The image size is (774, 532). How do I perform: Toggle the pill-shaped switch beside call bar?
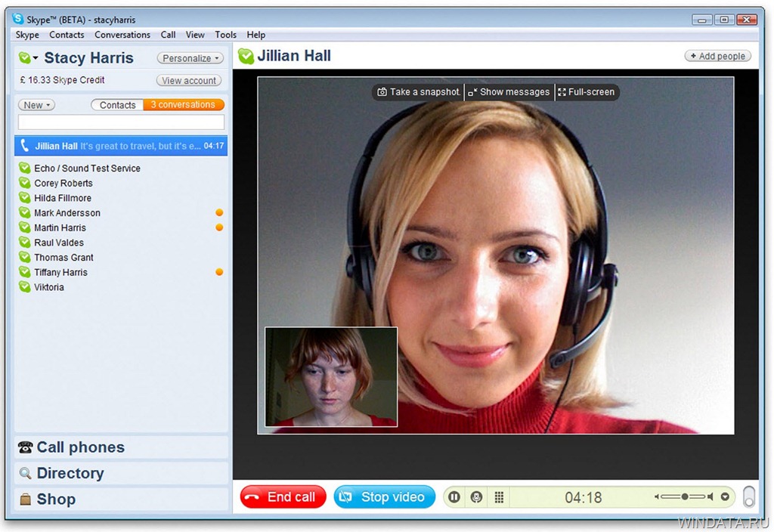click(x=749, y=496)
